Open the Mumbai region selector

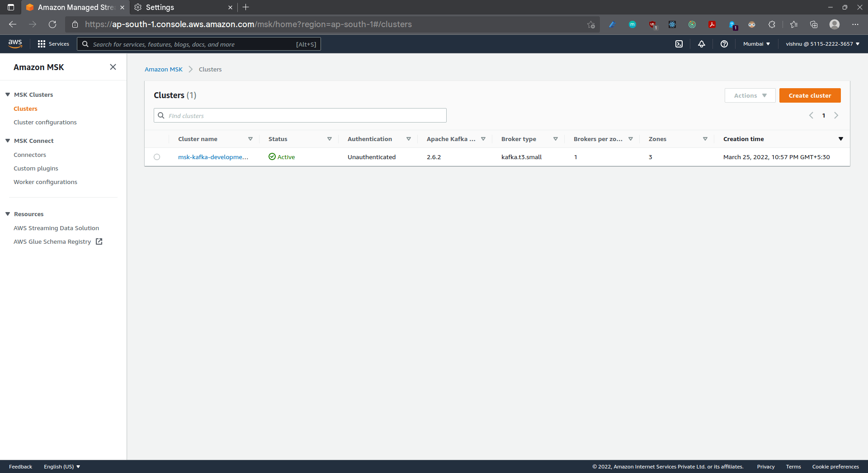point(756,44)
